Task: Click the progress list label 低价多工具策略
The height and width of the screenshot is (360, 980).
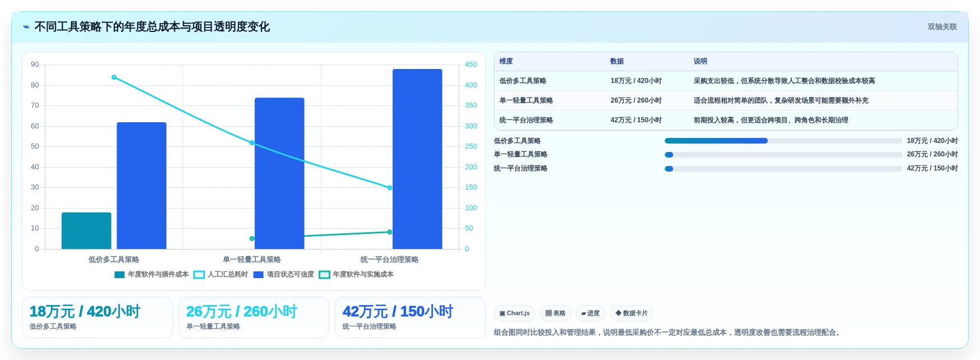Action: click(517, 141)
